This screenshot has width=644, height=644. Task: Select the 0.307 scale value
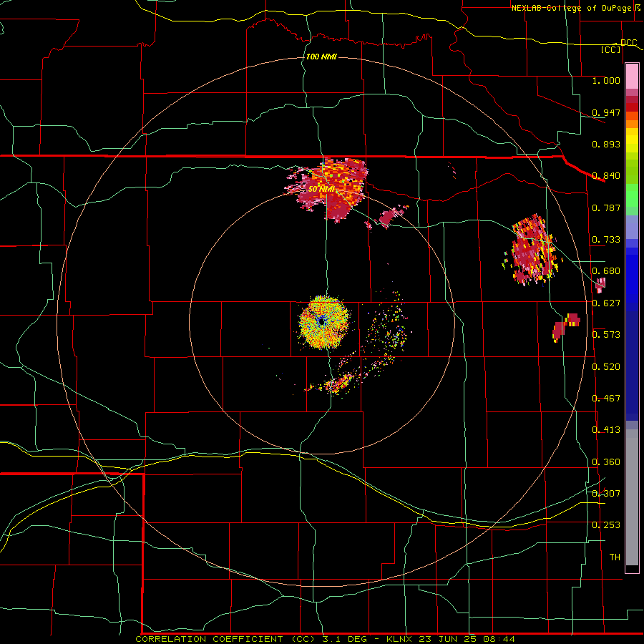pos(606,494)
